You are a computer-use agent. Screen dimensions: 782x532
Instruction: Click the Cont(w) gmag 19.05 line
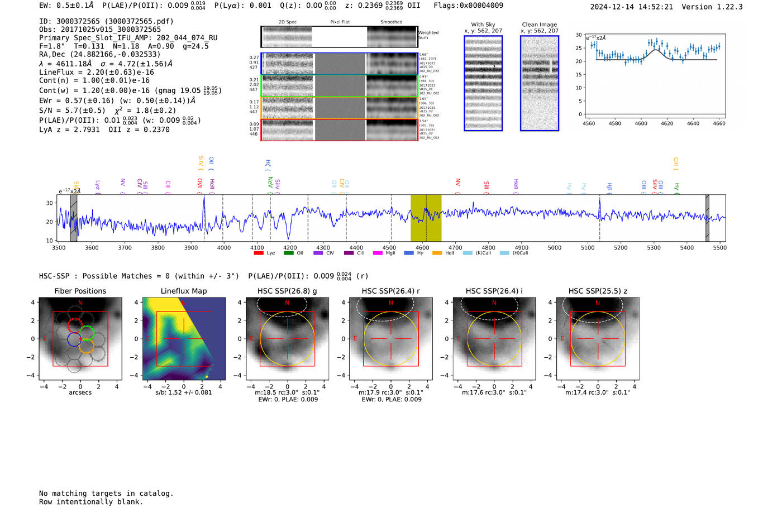130,90
